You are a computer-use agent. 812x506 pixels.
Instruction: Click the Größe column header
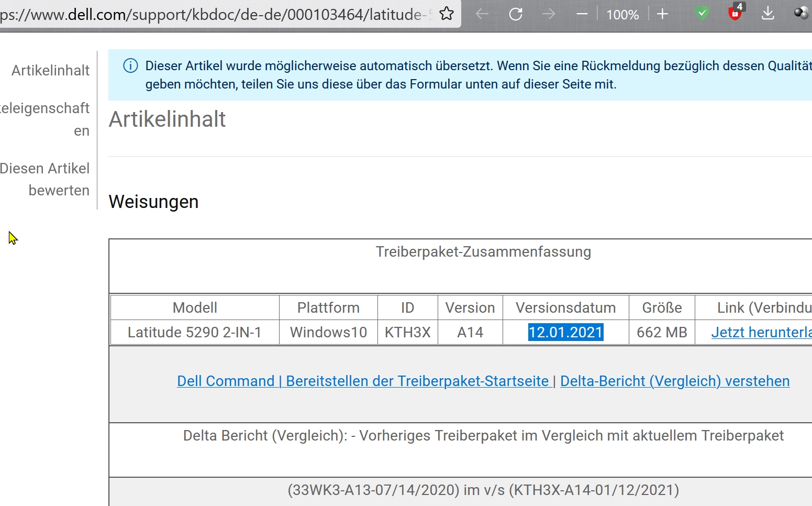pyautogui.click(x=662, y=307)
